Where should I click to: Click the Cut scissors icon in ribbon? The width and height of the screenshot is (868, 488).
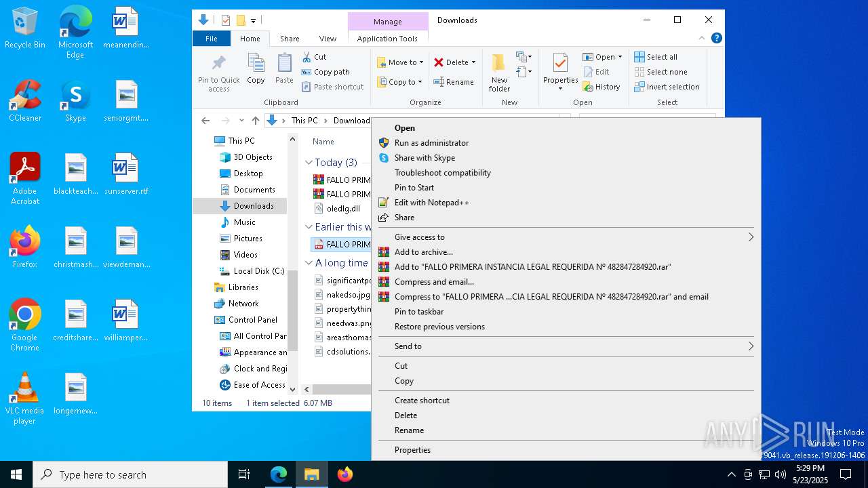click(307, 57)
